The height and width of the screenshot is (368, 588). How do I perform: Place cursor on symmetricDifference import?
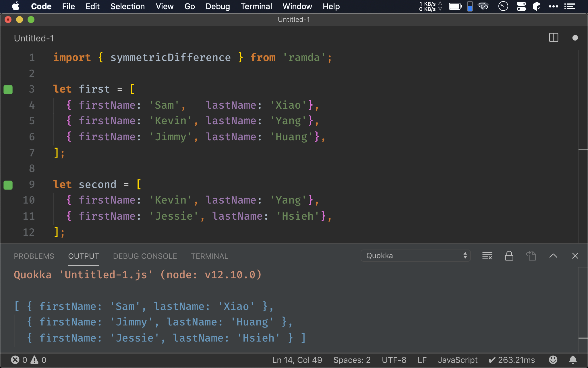171,57
